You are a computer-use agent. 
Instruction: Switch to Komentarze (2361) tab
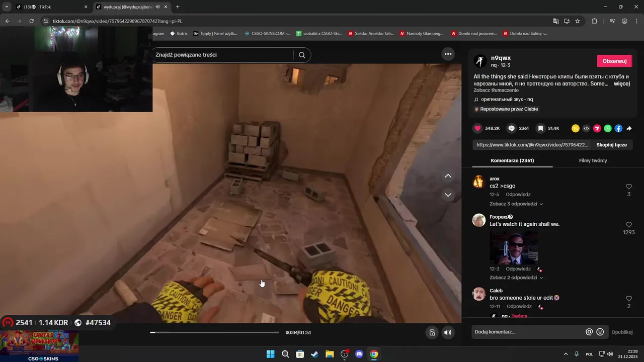[x=512, y=160]
